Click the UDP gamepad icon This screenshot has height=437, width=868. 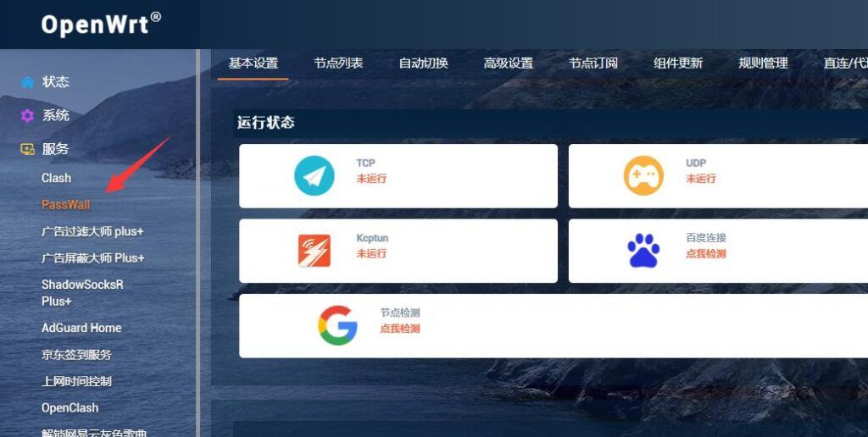(643, 175)
